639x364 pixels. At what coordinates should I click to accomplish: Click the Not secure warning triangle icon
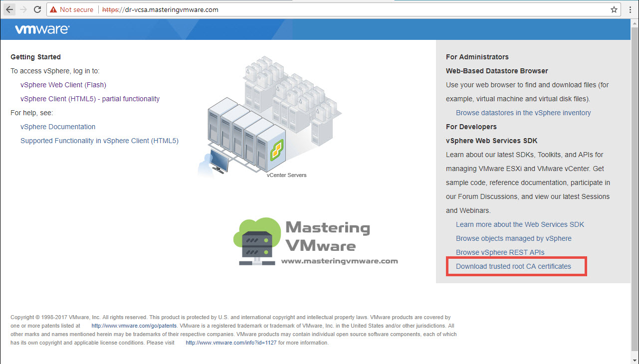click(52, 9)
